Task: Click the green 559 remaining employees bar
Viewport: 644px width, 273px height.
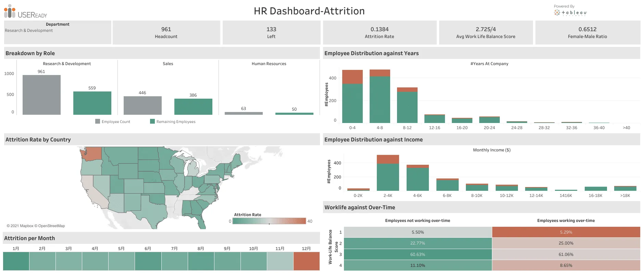Action: tap(92, 103)
